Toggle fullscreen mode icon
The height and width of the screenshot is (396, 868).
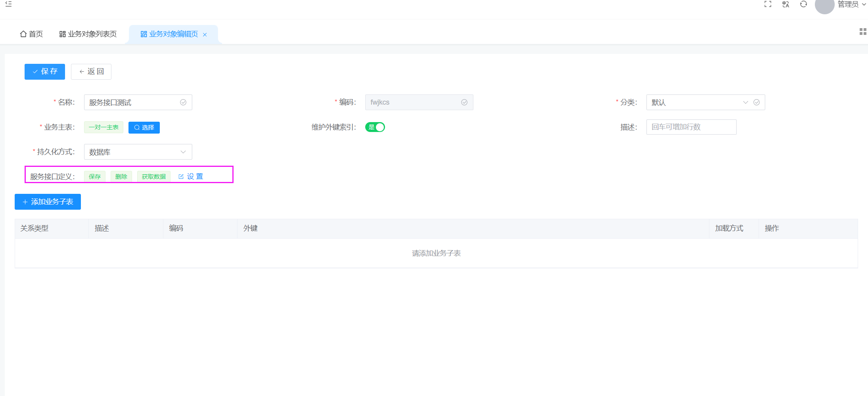click(x=768, y=4)
